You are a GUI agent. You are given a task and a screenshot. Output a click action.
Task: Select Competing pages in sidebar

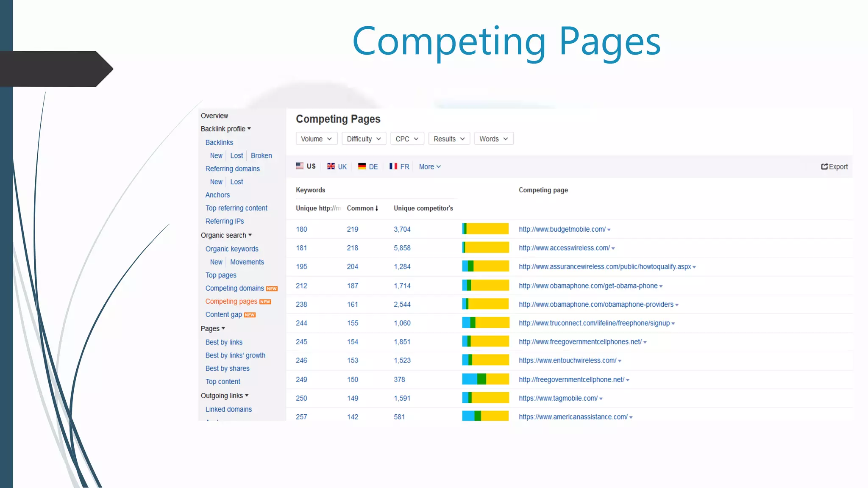tap(231, 302)
